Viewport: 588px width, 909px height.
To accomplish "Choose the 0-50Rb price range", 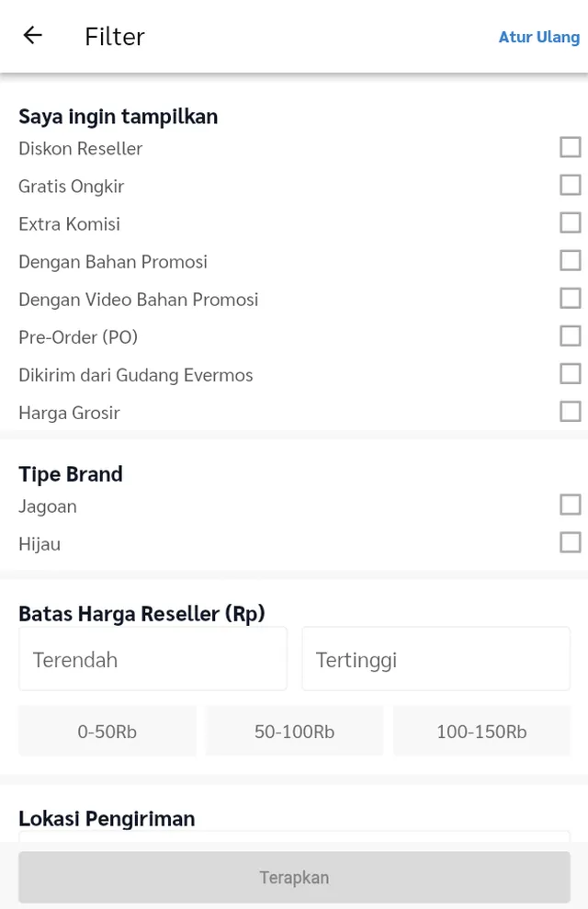I will click(x=107, y=732).
